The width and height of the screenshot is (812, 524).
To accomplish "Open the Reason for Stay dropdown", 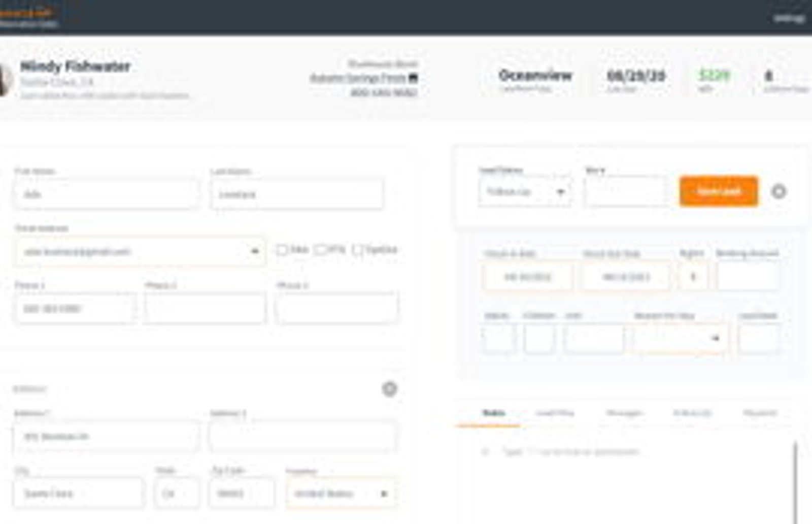I will coord(680,338).
